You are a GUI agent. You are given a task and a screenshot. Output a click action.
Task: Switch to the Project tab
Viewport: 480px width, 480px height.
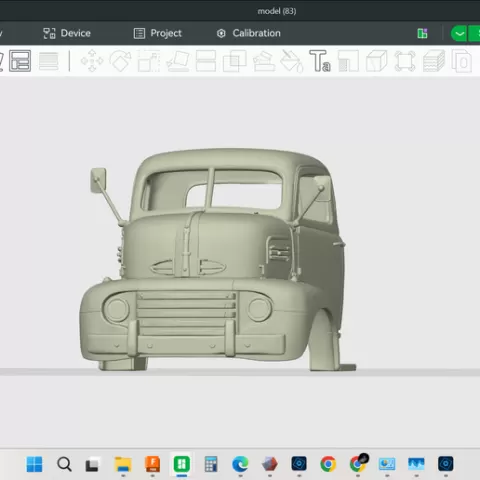click(158, 33)
